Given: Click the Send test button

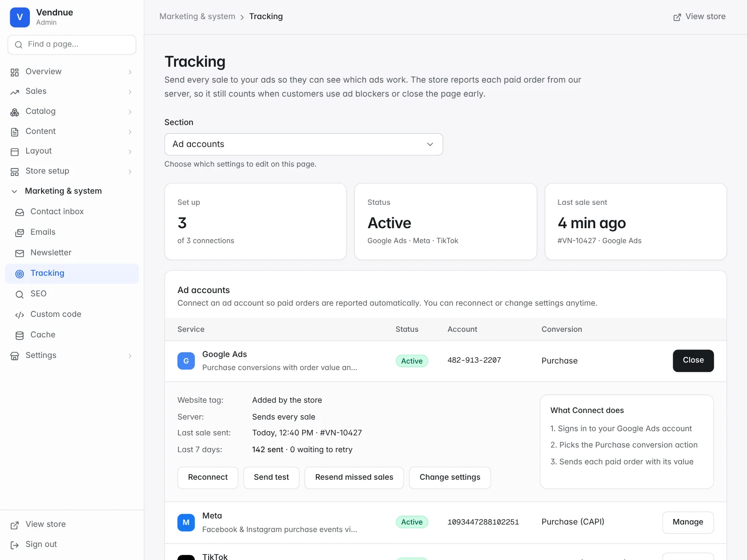Looking at the screenshot, I should pos(271,477).
